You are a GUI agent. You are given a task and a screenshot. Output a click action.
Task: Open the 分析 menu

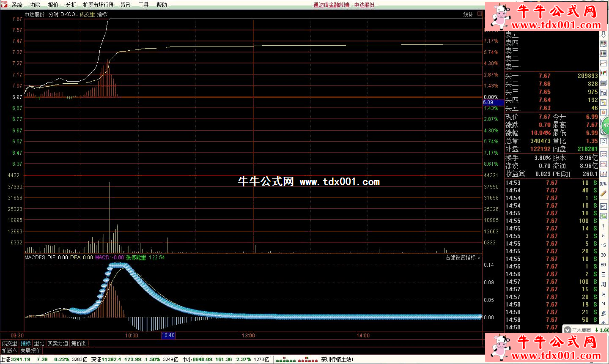71,5
